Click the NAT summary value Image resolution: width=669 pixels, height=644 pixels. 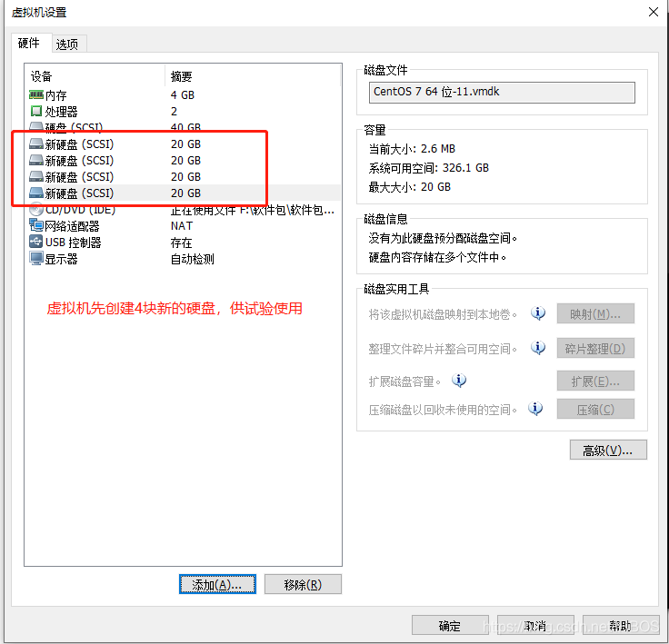[x=182, y=225]
